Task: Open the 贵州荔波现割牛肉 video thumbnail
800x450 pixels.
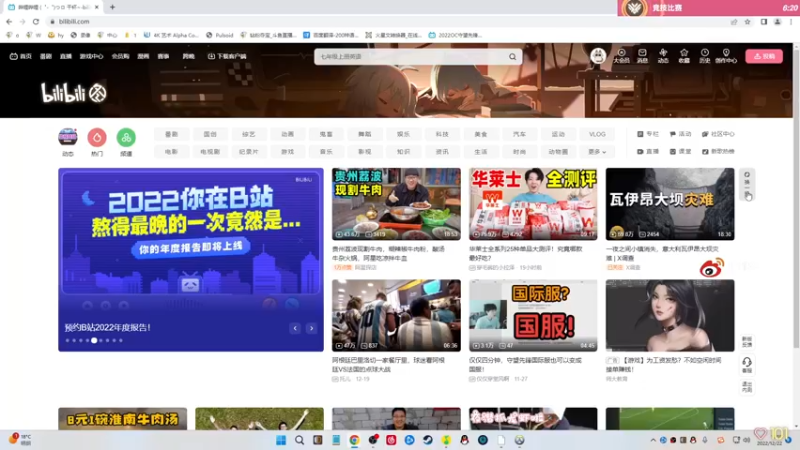Action: tap(396, 204)
